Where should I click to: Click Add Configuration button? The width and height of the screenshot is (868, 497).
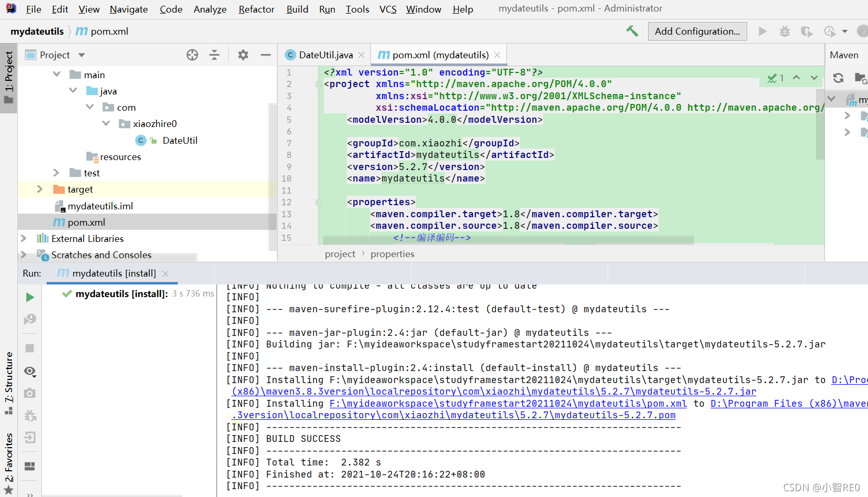click(697, 31)
